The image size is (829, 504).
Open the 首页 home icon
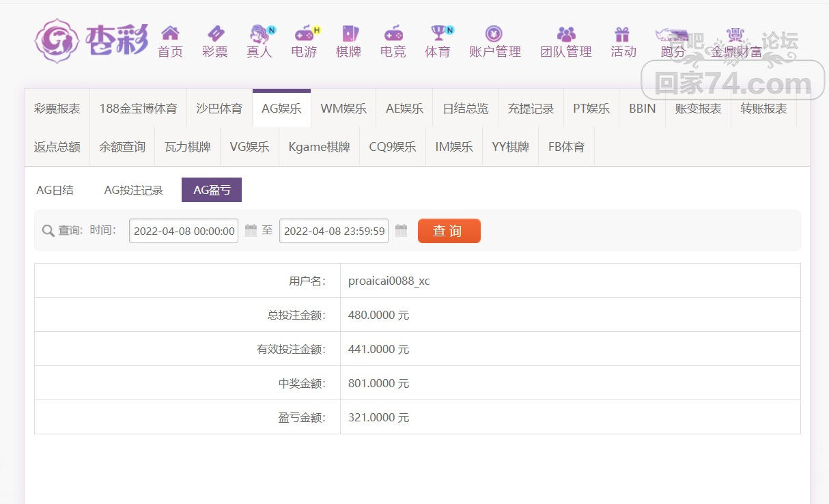pyautogui.click(x=170, y=33)
